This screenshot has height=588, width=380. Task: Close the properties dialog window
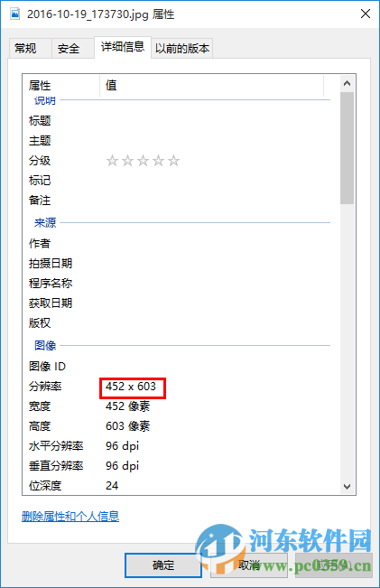[x=365, y=14]
